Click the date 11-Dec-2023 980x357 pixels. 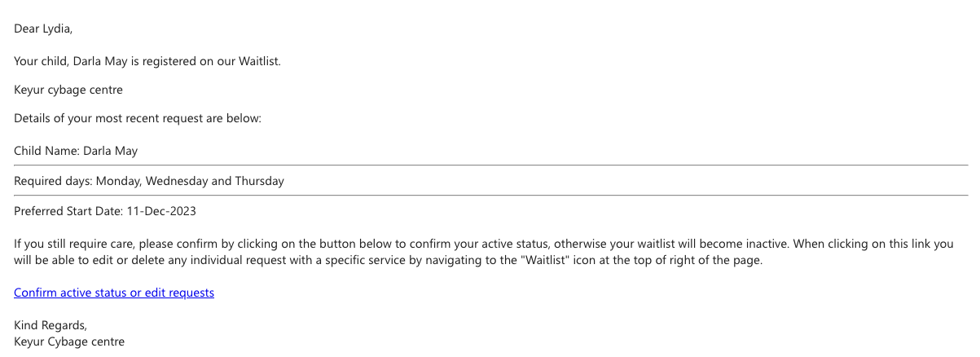pyautogui.click(x=160, y=211)
